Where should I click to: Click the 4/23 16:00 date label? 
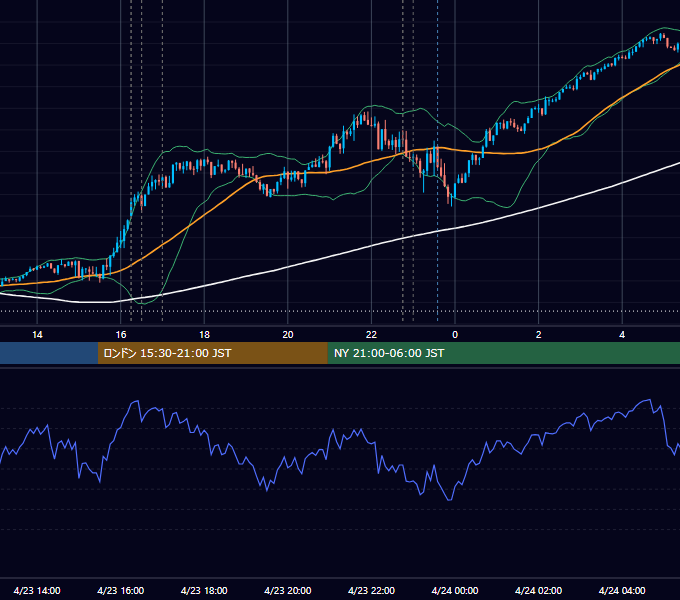(121, 590)
